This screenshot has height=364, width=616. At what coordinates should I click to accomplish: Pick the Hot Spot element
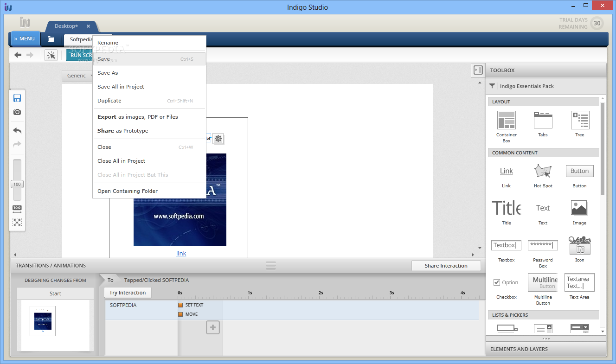tap(543, 176)
